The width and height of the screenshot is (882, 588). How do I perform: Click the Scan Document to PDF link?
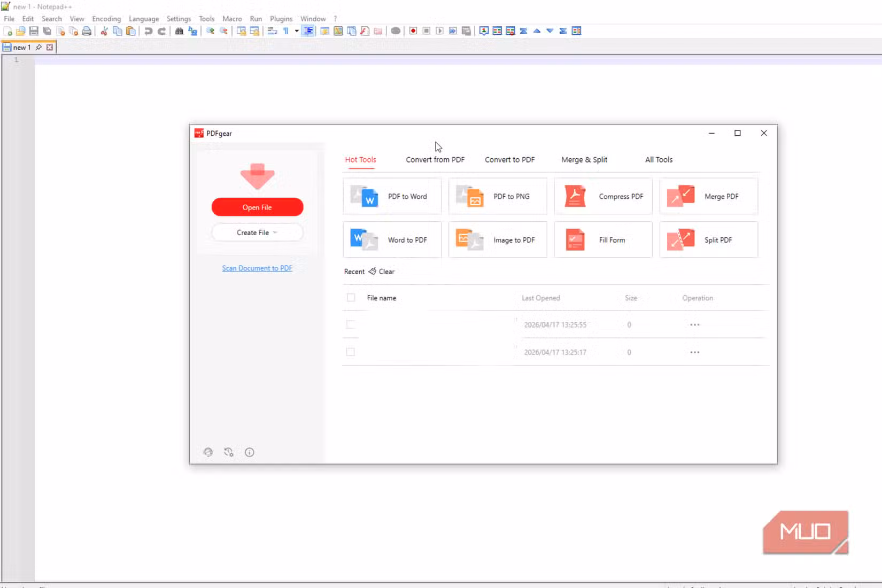coord(257,268)
